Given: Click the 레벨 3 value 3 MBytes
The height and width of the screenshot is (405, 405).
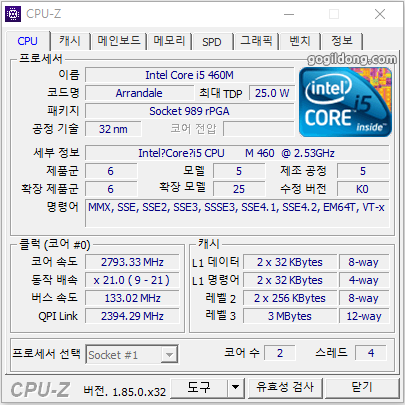Looking at the screenshot, I should (290, 316).
